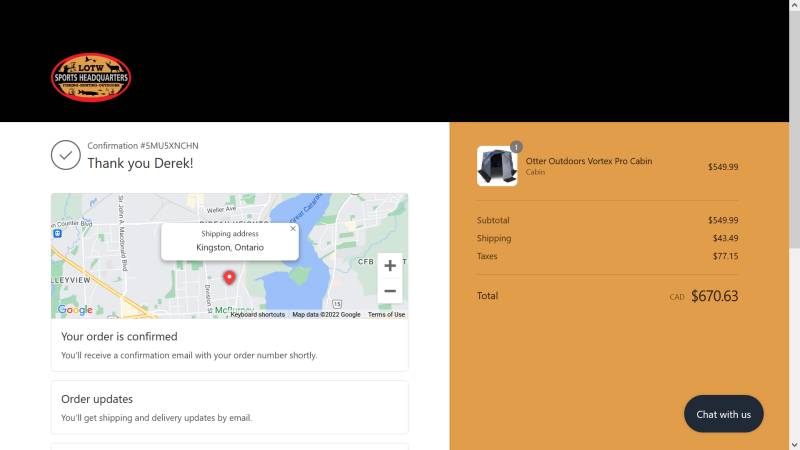Screen dimensions: 800x450
Task: Click Otter Outdoors Vortex Pro Cabin name
Action: [x=589, y=161]
